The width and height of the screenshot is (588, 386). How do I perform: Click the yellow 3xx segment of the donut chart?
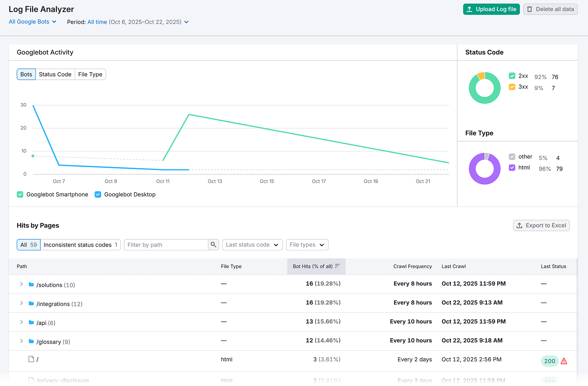481,75
